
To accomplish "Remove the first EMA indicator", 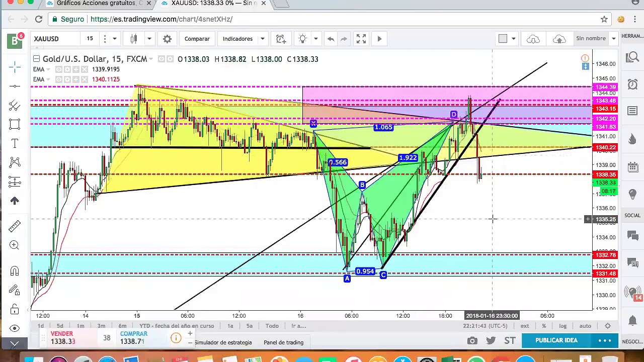I will (x=84, y=69).
